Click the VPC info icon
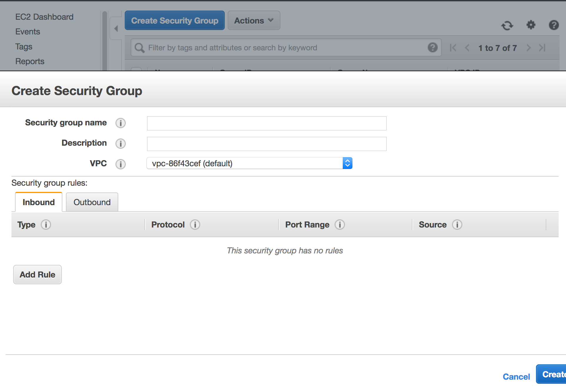Screen dimensions: 566x392 tap(120, 164)
